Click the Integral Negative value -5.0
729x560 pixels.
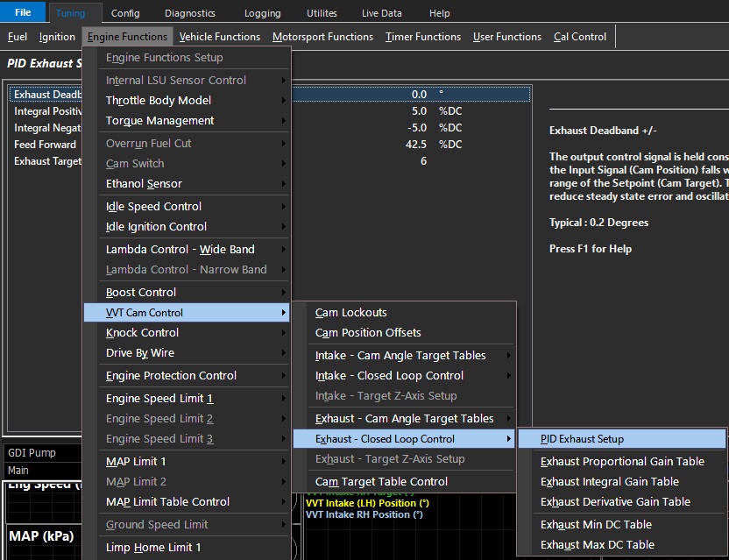point(417,128)
